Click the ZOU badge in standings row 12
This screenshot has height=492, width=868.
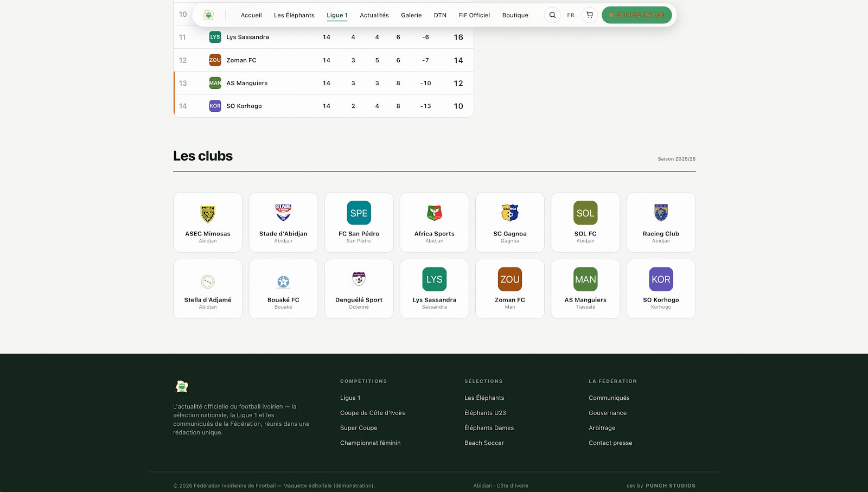pos(215,60)
